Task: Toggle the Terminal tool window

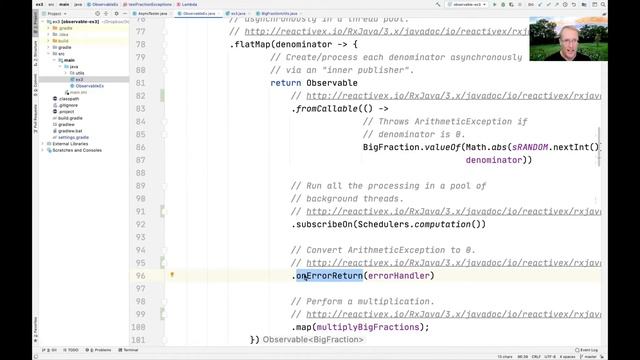Action: point(128,350)
